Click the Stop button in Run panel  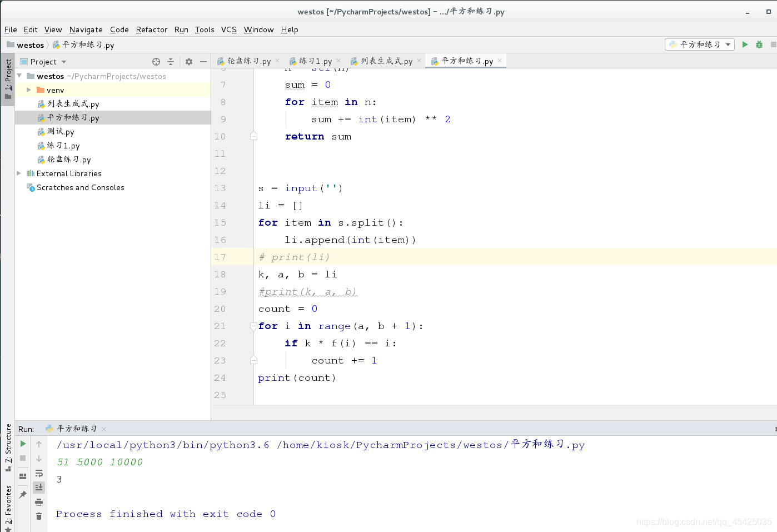click(23, 458)
